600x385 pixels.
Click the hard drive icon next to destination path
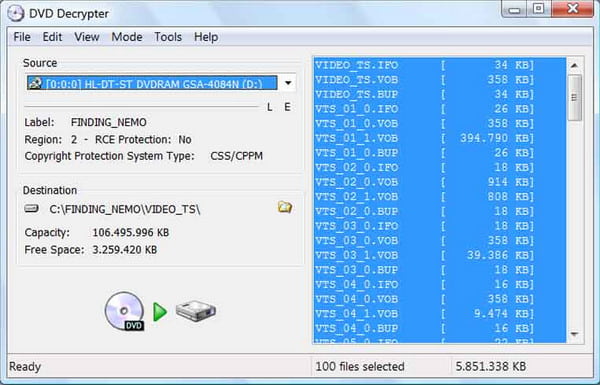(32, 209)
